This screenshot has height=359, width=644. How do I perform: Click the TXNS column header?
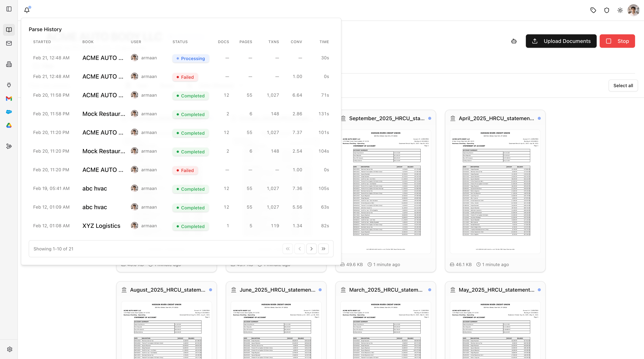click(x=274, y=42)
